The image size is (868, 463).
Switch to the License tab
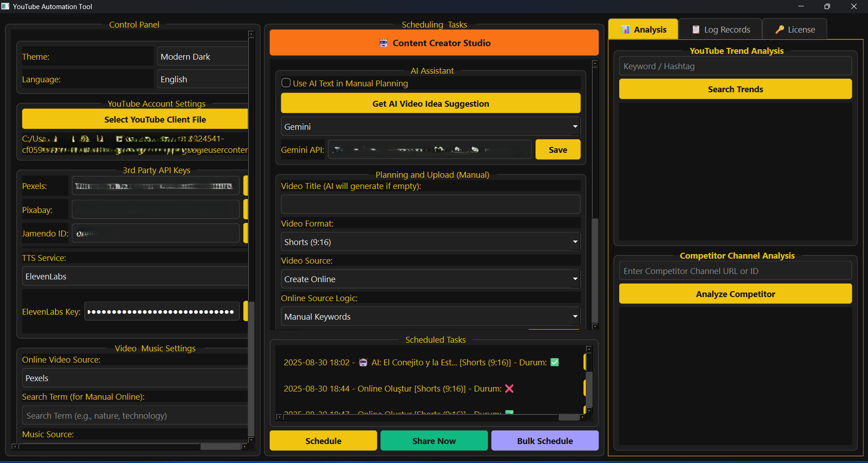795,29
